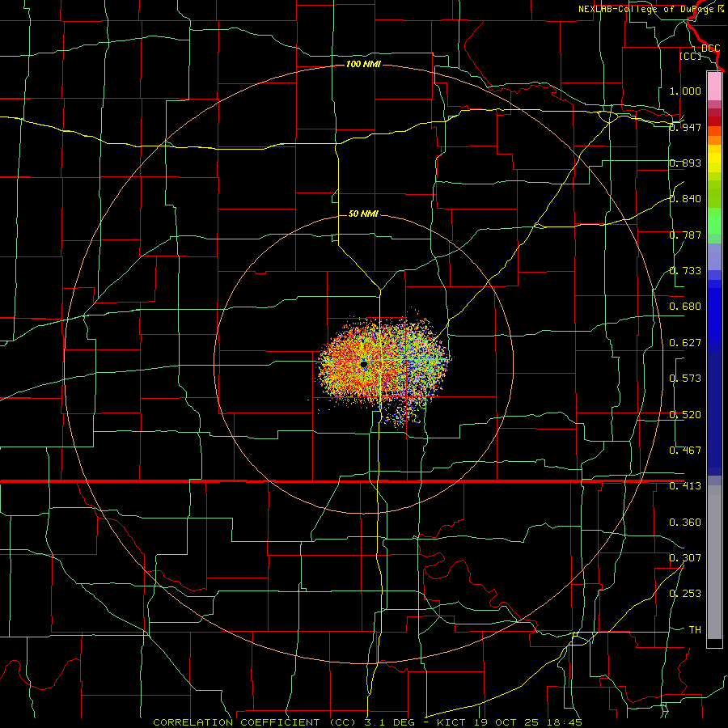Click the NEXLAB-College of DuPage credit text

[650, 9]
